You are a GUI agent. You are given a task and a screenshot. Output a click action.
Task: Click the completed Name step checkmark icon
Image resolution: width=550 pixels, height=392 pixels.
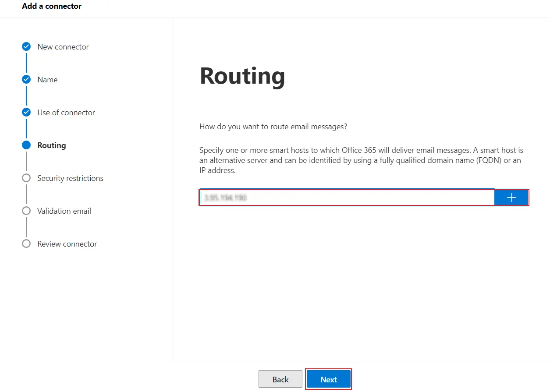[x=26, y=79]
